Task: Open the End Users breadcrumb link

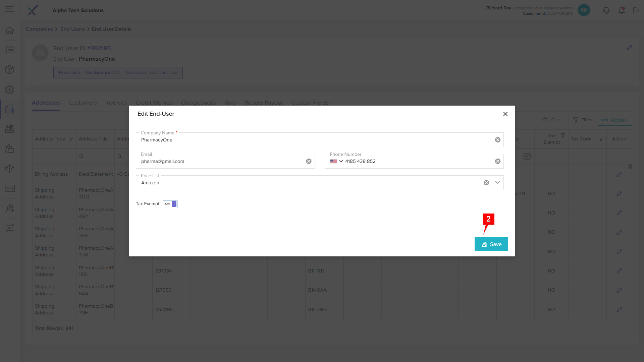Action: (x=72, y=29)
